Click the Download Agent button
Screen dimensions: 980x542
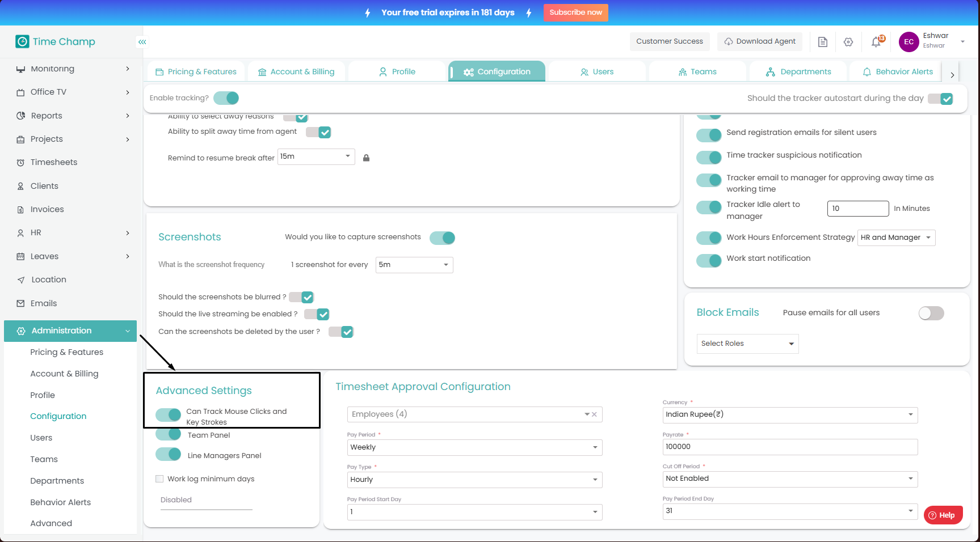click(x=759, y=41)
